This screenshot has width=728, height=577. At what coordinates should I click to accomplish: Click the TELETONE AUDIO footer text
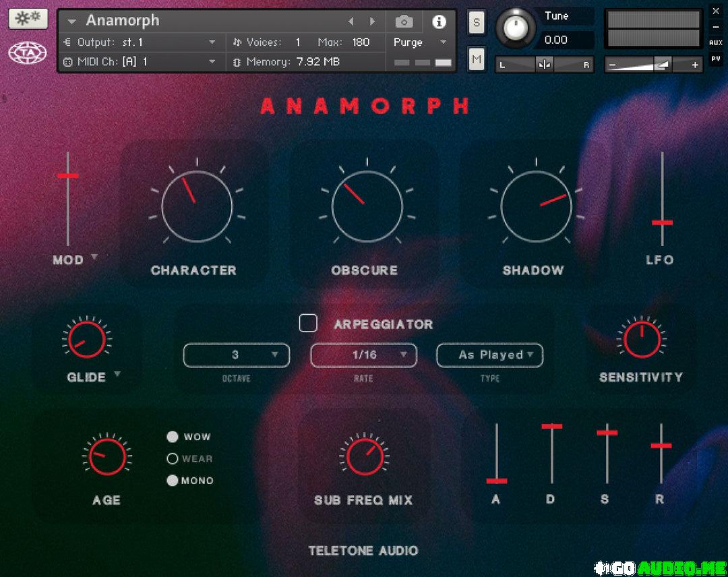(363, 551)
